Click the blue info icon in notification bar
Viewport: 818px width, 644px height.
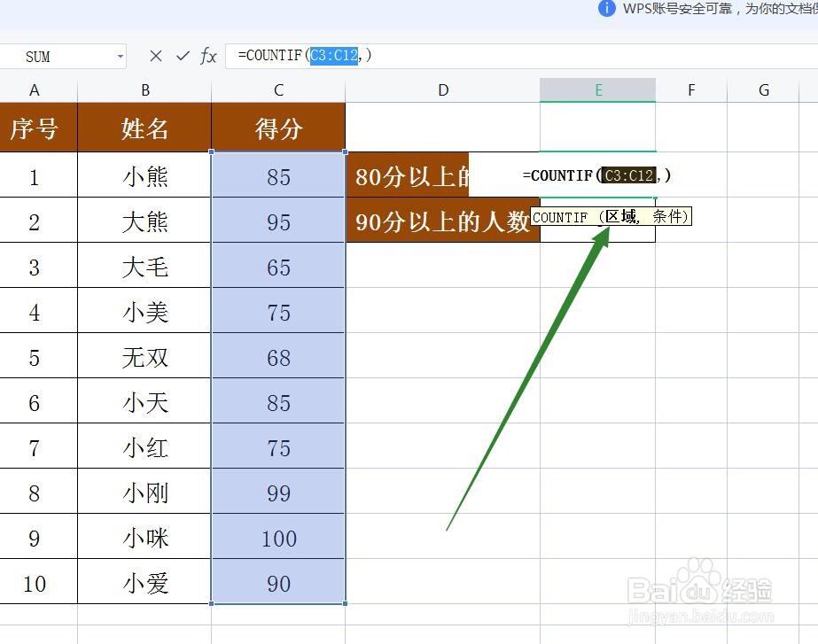(x=608, y=9)
